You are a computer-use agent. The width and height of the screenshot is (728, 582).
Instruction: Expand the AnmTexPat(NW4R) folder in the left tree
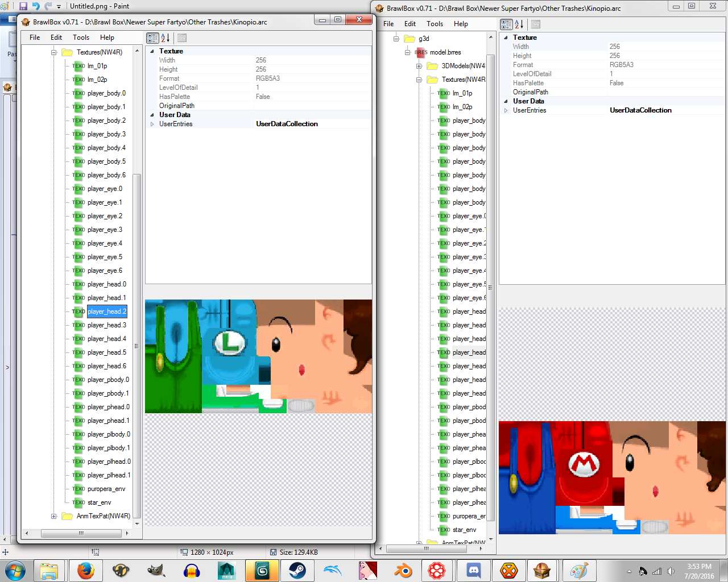[54, 516]
